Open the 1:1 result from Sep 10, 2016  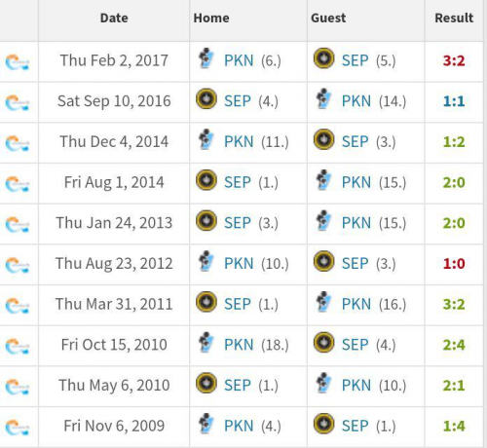pyautogui.click(x=454, y=101)
